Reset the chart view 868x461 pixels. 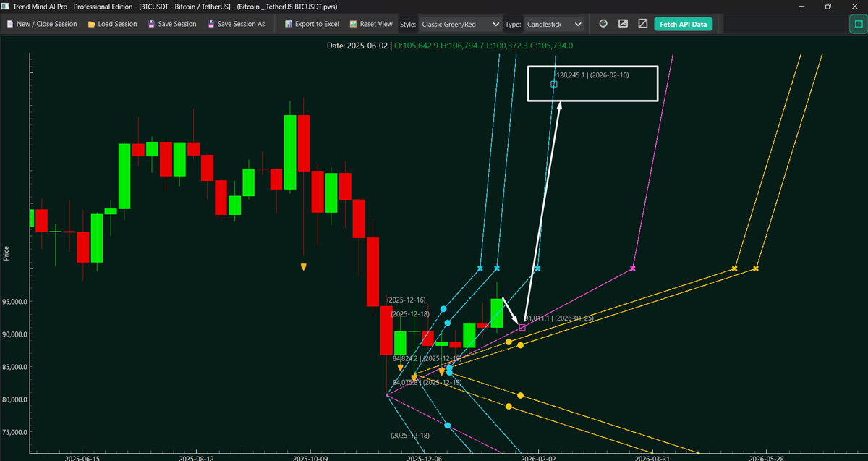click(370, 24)
